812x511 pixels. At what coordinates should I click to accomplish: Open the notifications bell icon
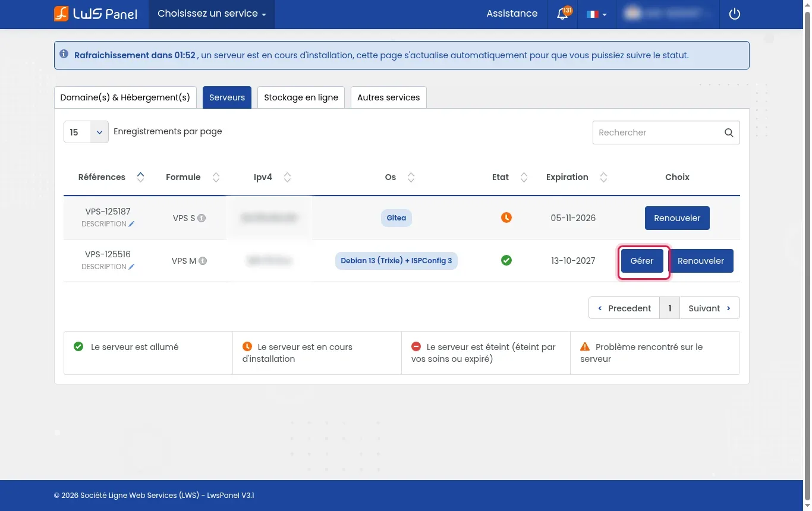pyautogui.click(x=562, y=14)
